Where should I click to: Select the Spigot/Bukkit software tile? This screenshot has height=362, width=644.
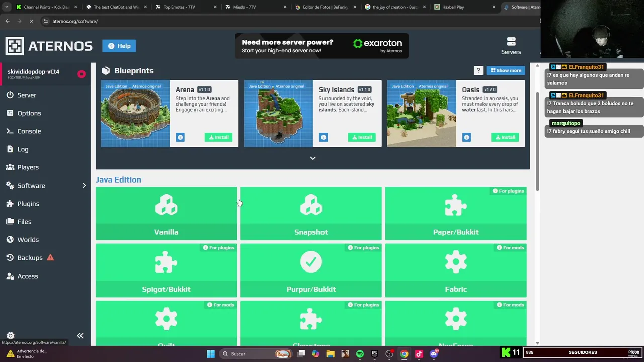coord(166,270)
